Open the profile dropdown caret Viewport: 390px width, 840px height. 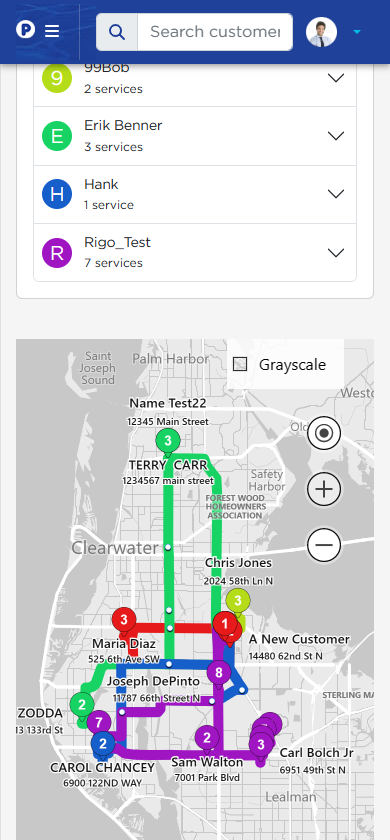(357, 32)
